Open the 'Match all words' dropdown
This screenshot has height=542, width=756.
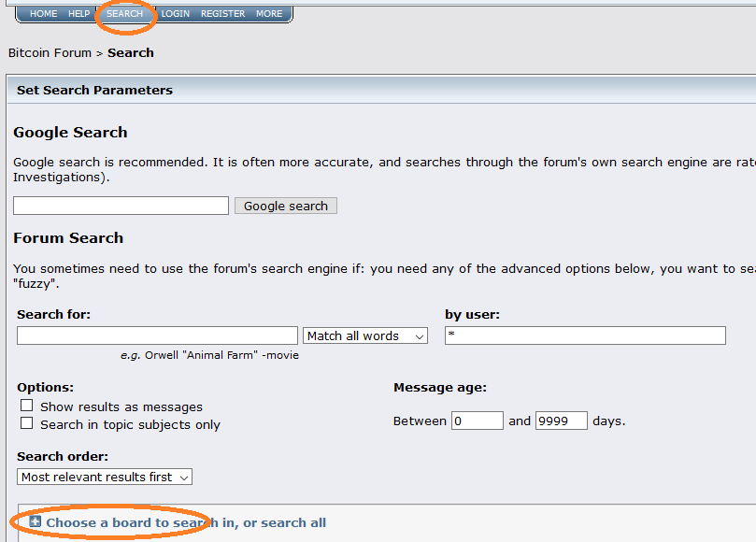(x=365, y=335)
